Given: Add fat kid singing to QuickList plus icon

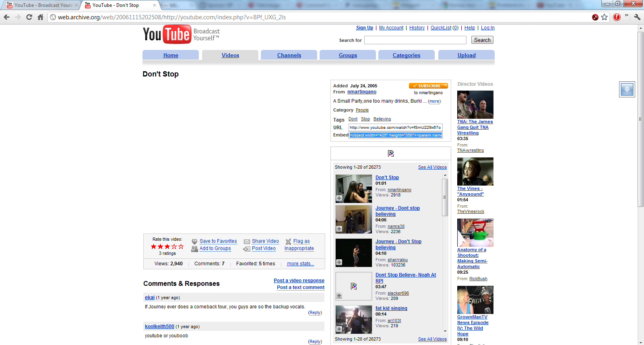Looking at the screenshot, I should 339,329.
